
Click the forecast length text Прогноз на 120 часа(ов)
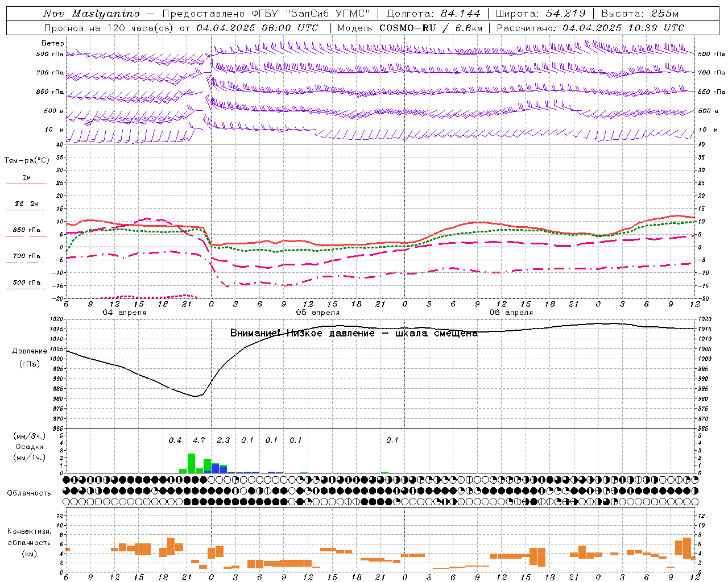(108, 28)
